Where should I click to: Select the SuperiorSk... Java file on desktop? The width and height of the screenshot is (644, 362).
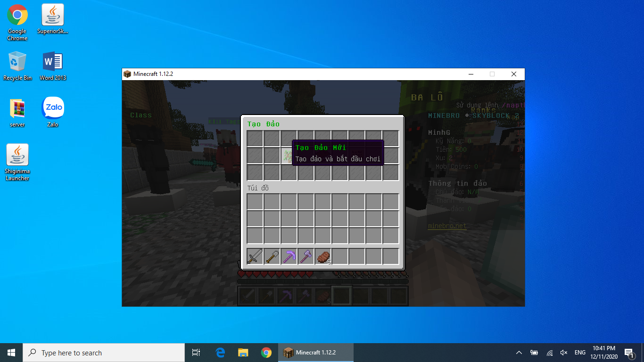(x=53, y=19)
